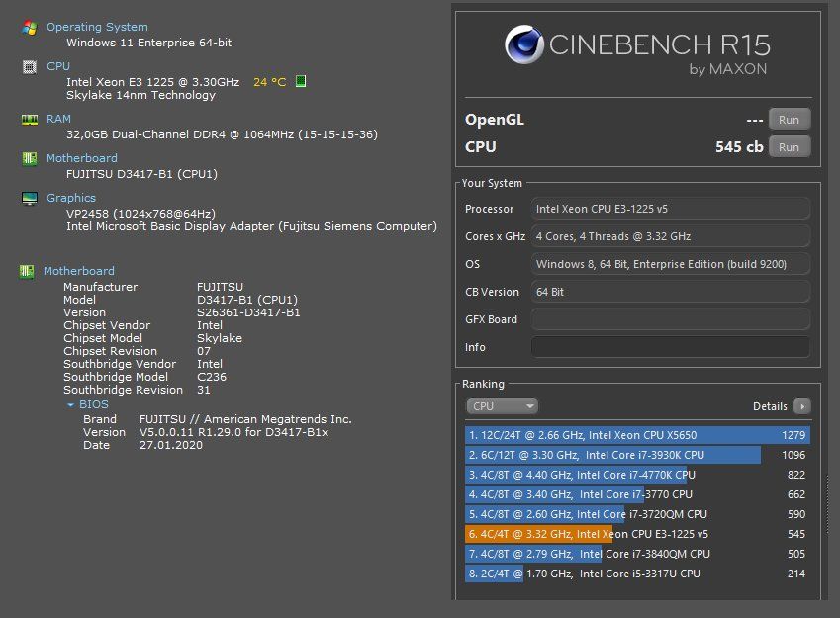Open the CPU section link

[57, 66]
